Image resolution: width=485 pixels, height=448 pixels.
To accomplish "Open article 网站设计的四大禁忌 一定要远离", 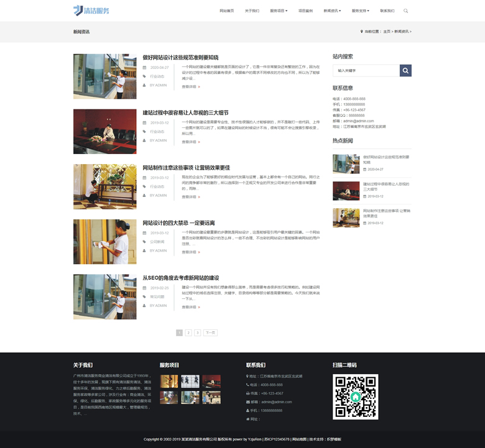I will pos(178,222).
